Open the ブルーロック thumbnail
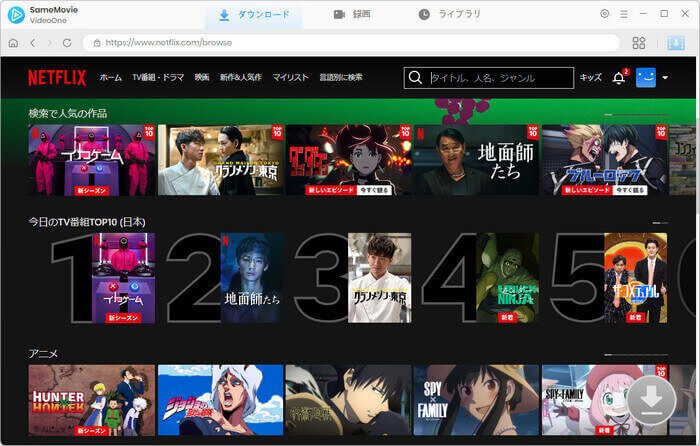 click(x=605, y=160)
